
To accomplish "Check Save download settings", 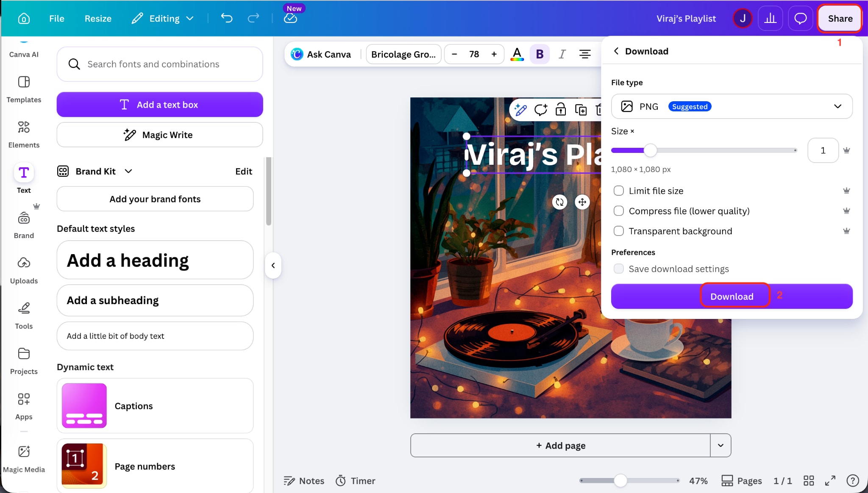I will pyautogui.click(x=619, y=269).
